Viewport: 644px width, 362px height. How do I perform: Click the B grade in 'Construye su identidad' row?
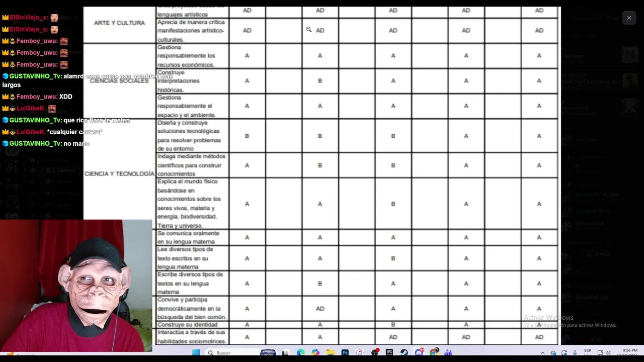pyautogui.click(x=393, y=325)
